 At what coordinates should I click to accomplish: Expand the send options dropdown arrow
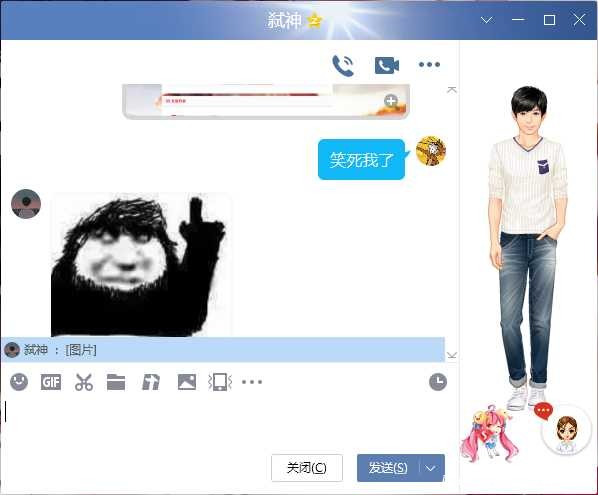[x=431, y=468]
